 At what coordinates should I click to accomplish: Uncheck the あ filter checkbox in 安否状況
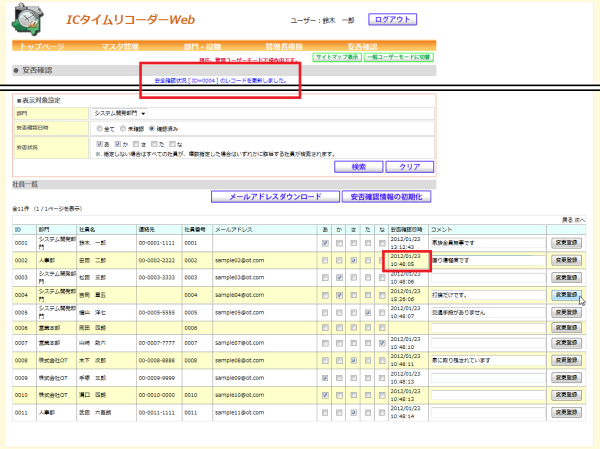tap(99, 144)
